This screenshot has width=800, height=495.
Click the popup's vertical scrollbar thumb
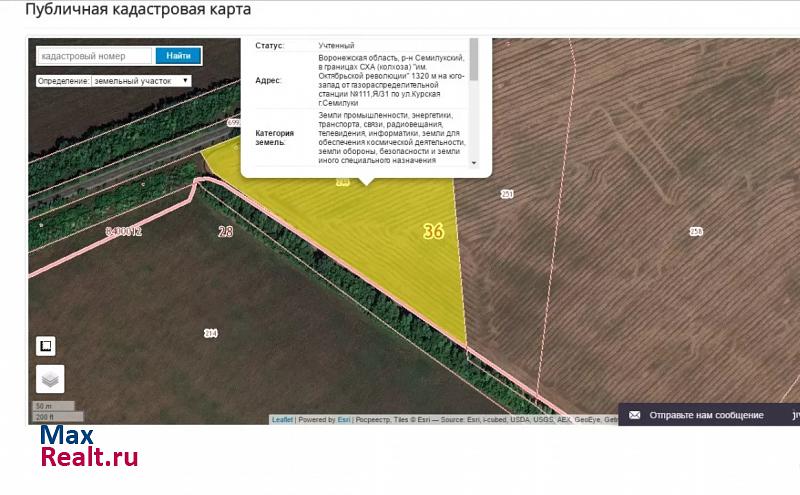[x=474, y=61]
